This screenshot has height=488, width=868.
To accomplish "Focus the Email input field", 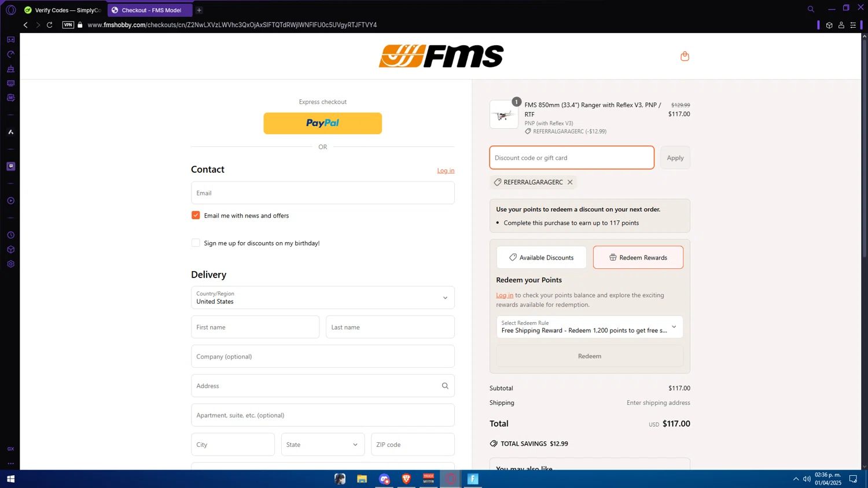I will pos(323,193).
